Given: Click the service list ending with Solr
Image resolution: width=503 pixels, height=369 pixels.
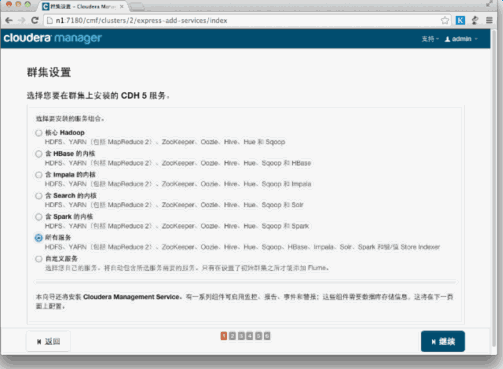Looking at the screenshot, I should pyautogui.click(x=174, y=205).
